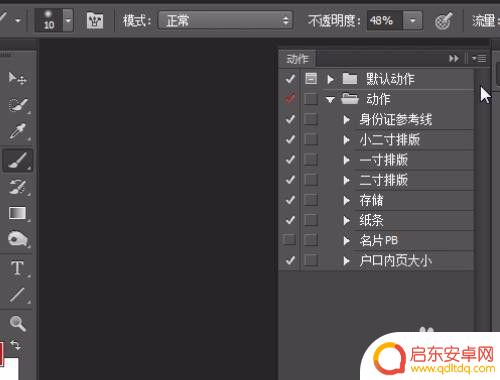Toggle dialog control for 默认动作 set

[311, 79]
